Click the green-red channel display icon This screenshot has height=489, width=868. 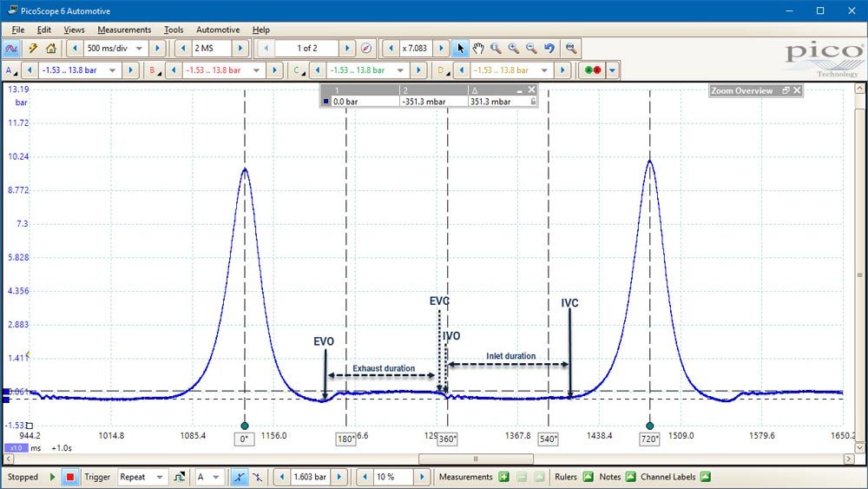coord(592,70)
